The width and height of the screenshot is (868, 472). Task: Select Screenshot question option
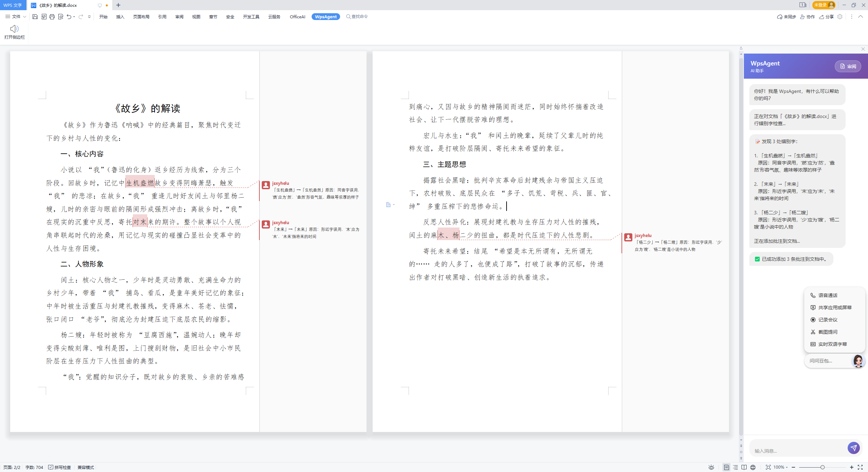[x=828, y=332]
